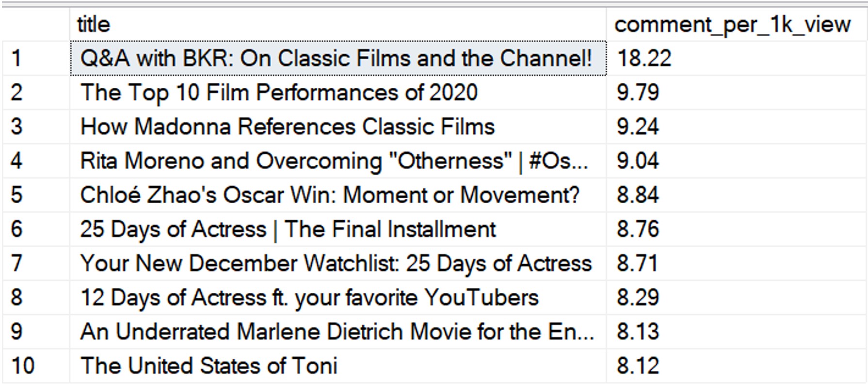The image size is (868, 384).
Task: Select 'Your New December Watchlist' title cell
Action: click(x=338, y=263)
